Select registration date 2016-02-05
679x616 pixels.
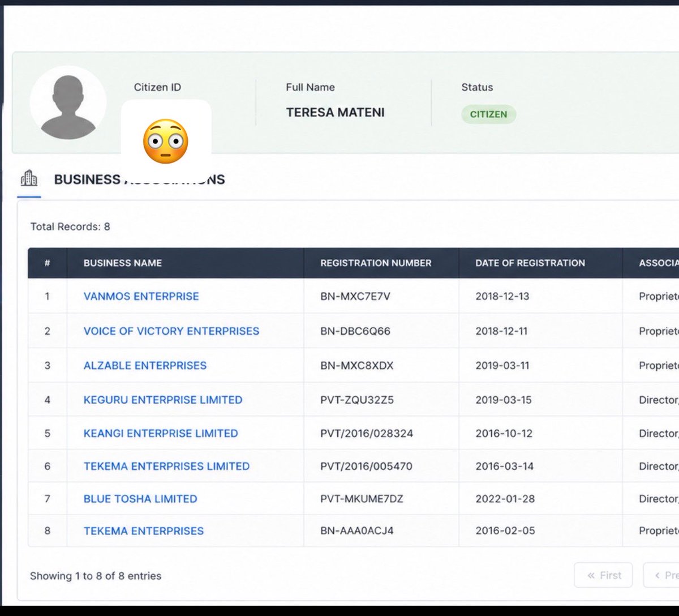[505, 531]
